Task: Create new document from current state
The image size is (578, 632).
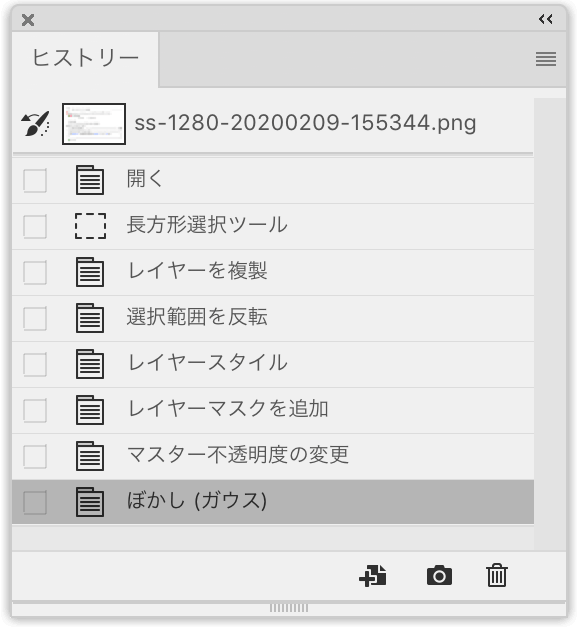Action: [373, 576]
